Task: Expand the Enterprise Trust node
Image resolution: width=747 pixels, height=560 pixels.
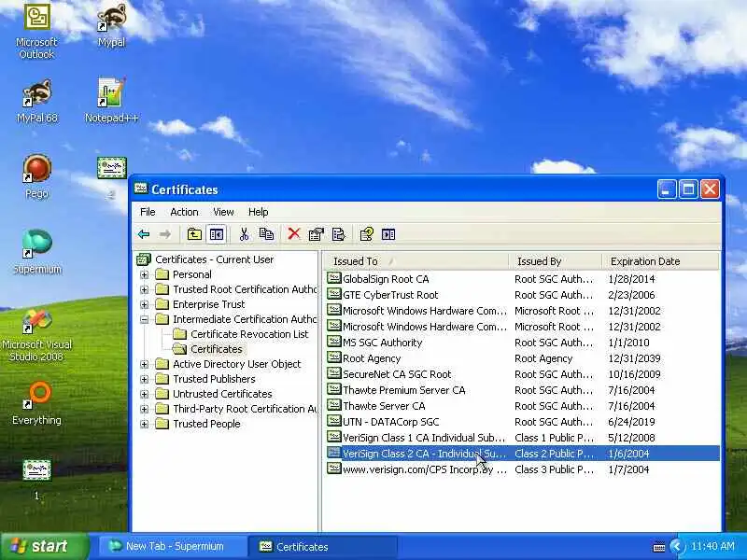Action: (x=144, y=305)
